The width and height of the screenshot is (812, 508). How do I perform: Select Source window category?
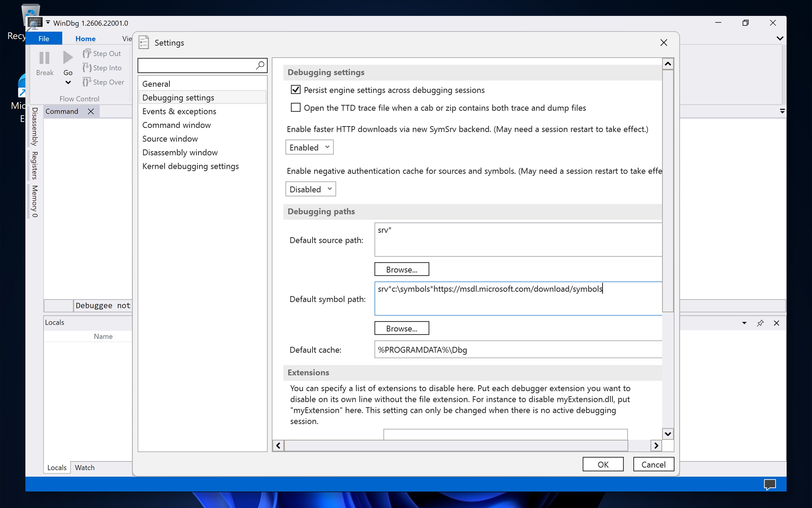click(x=202, y=138)
